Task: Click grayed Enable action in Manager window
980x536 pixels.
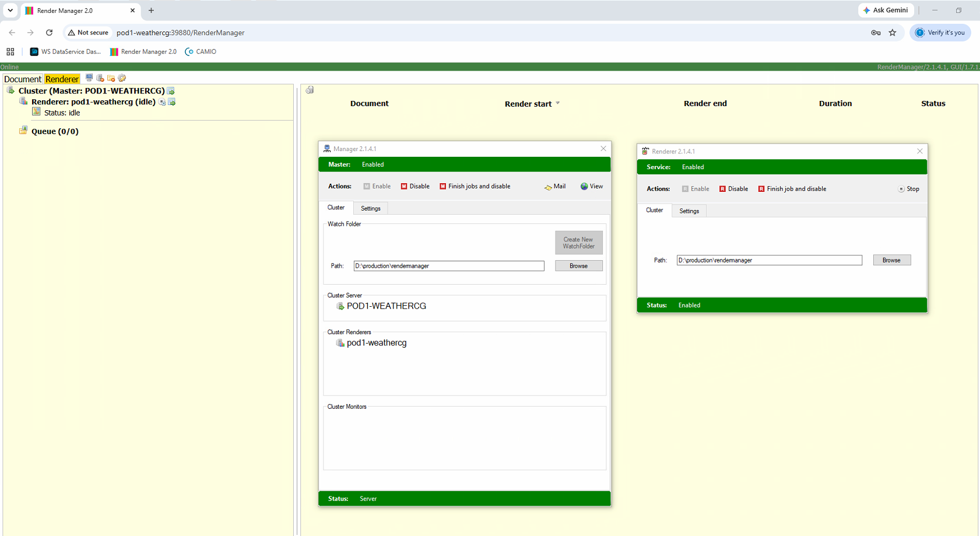Action: pyautogui.click(x=377, y=187)
